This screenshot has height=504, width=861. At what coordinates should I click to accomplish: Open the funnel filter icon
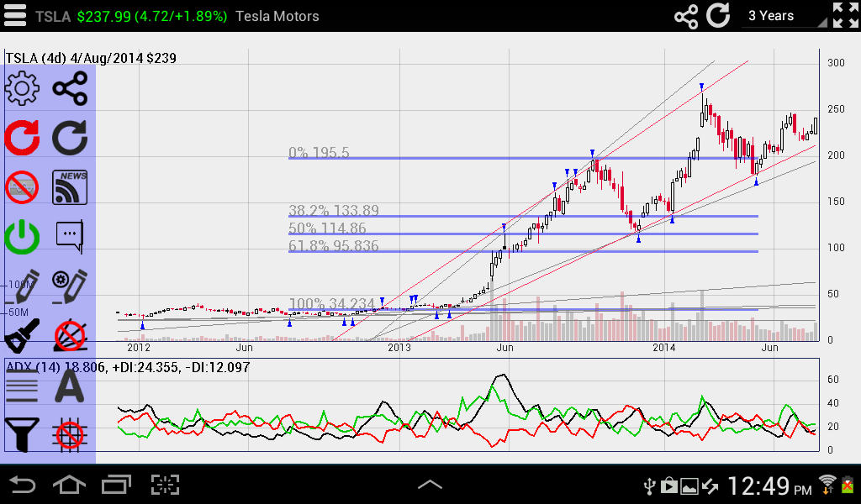click(22, 435)
